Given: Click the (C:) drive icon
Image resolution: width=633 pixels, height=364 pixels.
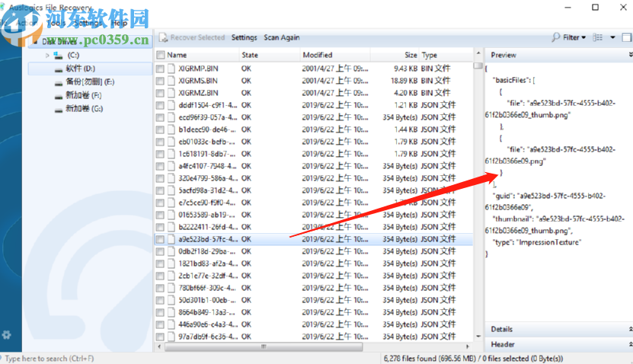Looking at the screenshot, I should [59, 56].
